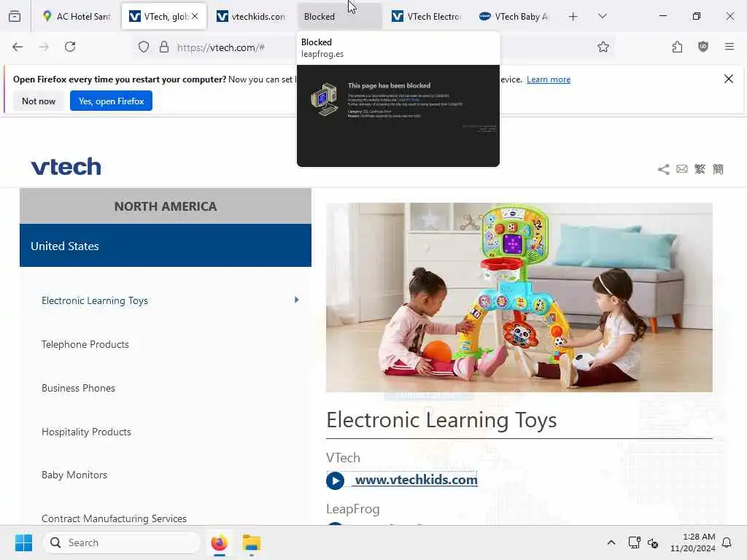Open the Windows Start menu
747x560 pixels.
tap(23, 542)
